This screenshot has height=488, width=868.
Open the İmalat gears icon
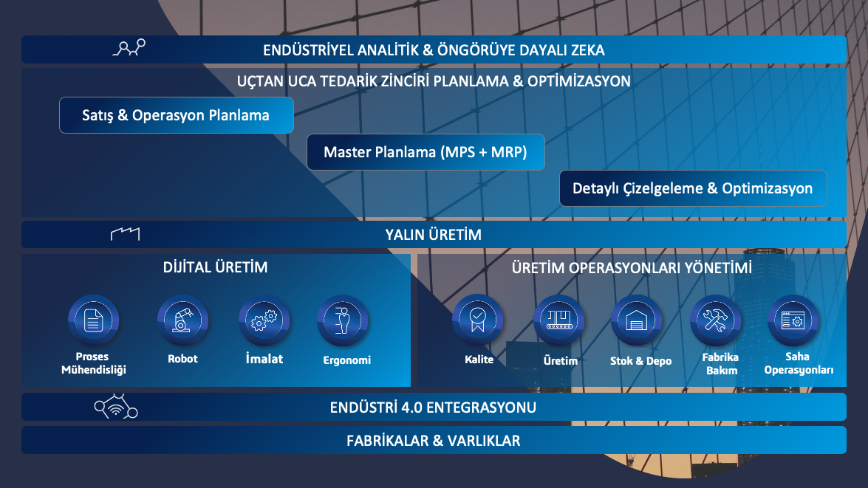264,321
